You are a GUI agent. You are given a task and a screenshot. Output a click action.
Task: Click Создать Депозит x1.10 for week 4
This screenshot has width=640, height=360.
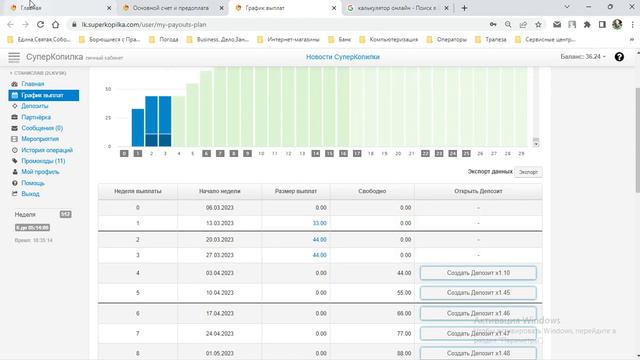pyautogui.click(x=478, y=273)
